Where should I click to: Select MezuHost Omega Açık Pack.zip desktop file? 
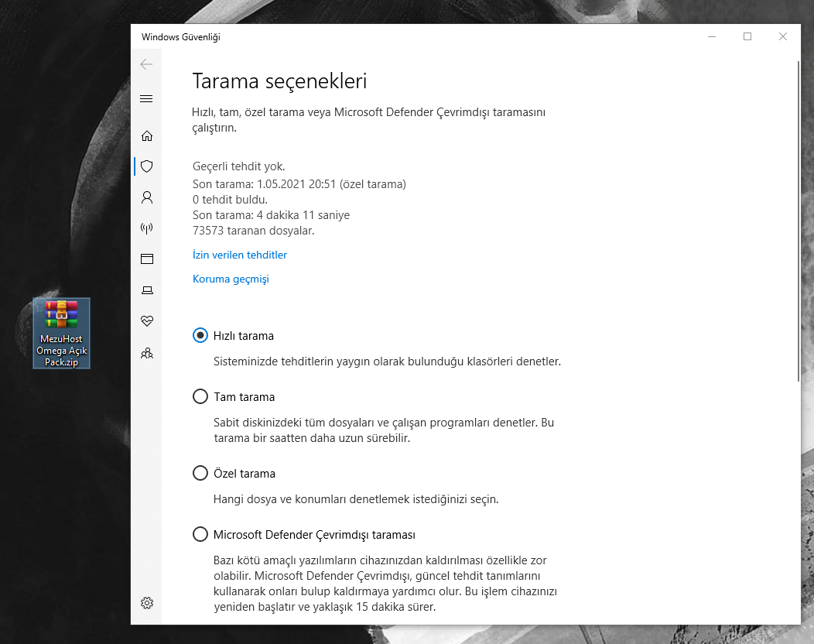[61, 334]
